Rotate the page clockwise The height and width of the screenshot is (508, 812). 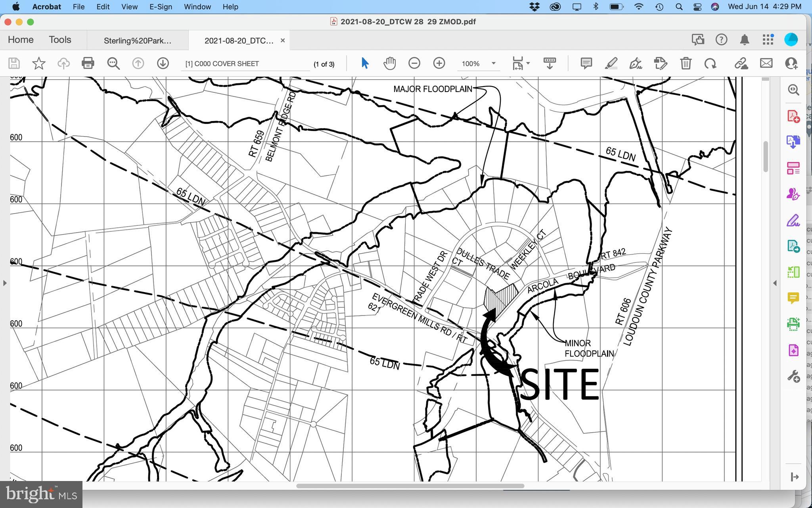pos(710,63)
